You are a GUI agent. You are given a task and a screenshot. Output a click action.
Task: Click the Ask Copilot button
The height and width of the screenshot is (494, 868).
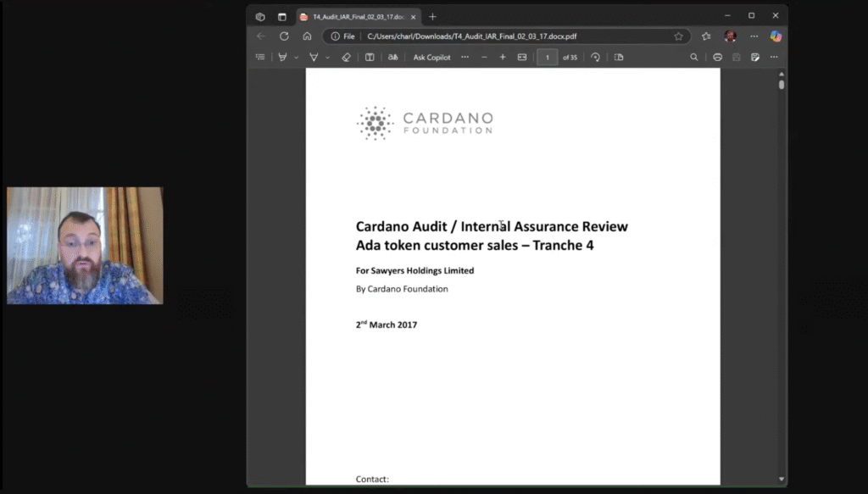pyautogui.click(x=431, y=58)
